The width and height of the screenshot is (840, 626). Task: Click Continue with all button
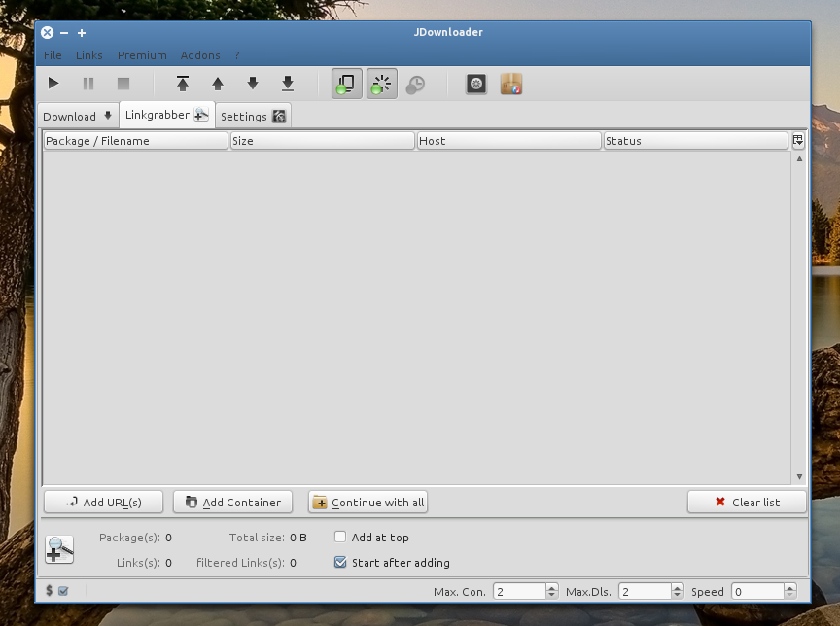[367, 502]
